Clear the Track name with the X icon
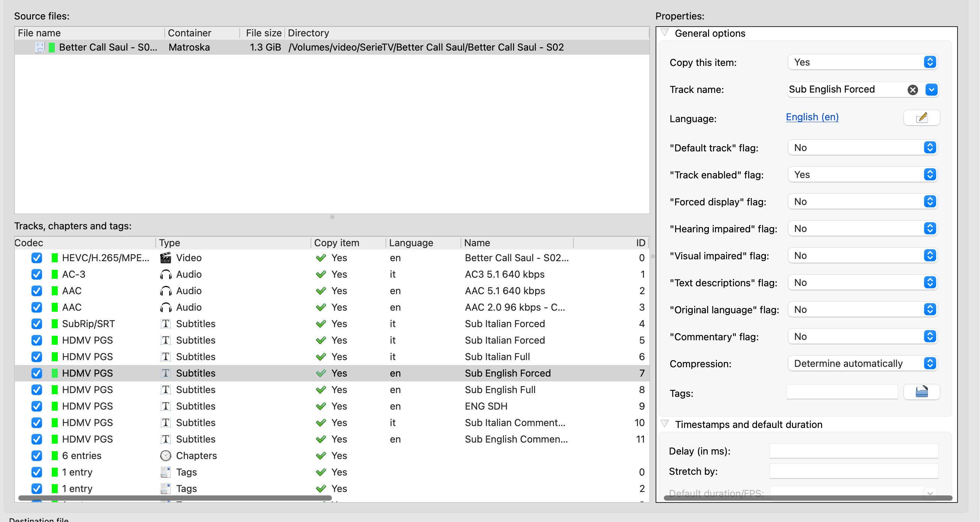Viewport: 980px width, 522px height. (912, 90)
